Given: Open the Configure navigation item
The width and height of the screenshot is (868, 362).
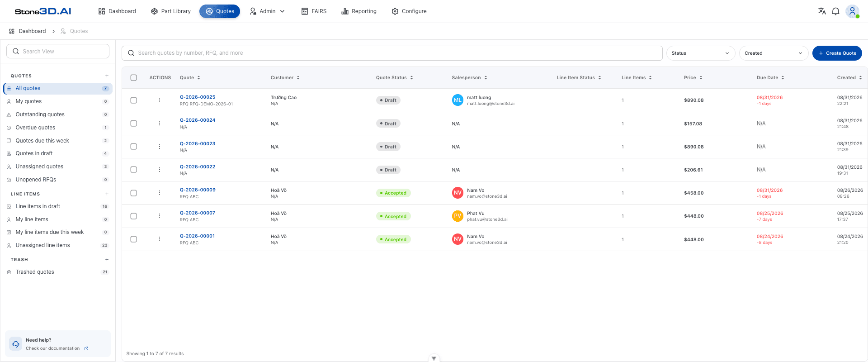Looking at the screenshot, I should (x=409, y=11).
